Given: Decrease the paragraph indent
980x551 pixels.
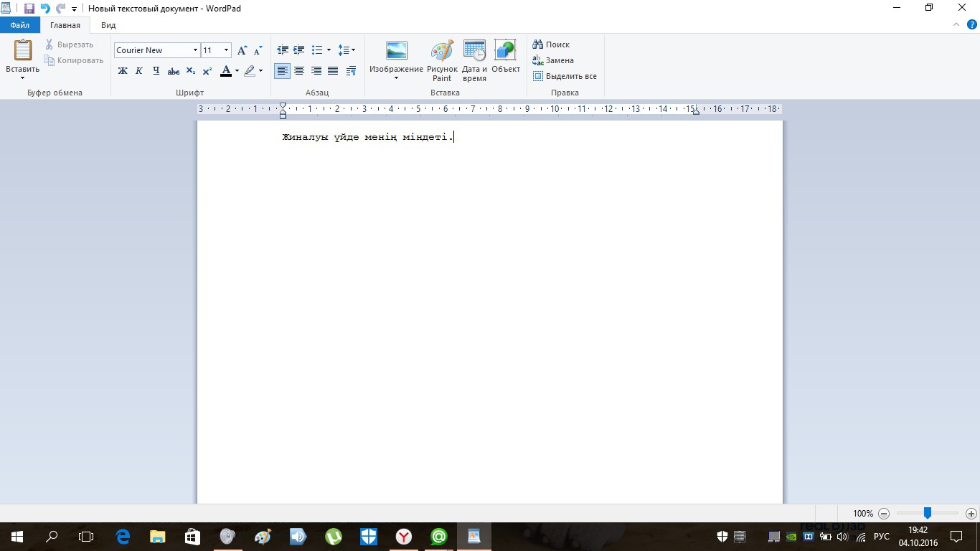Looking at the screenshot, I should (283, 50).
